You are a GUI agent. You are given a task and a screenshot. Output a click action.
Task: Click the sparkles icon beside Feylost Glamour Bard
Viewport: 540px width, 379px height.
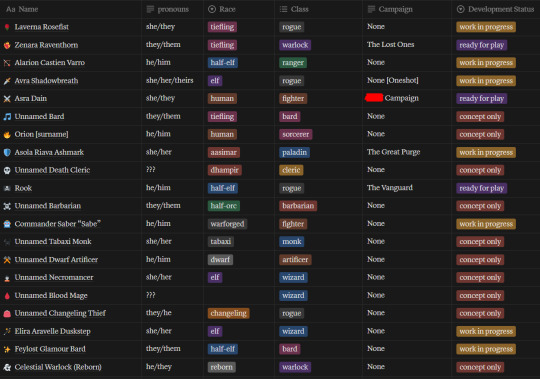pyautogui.click(x=7, y=349)
